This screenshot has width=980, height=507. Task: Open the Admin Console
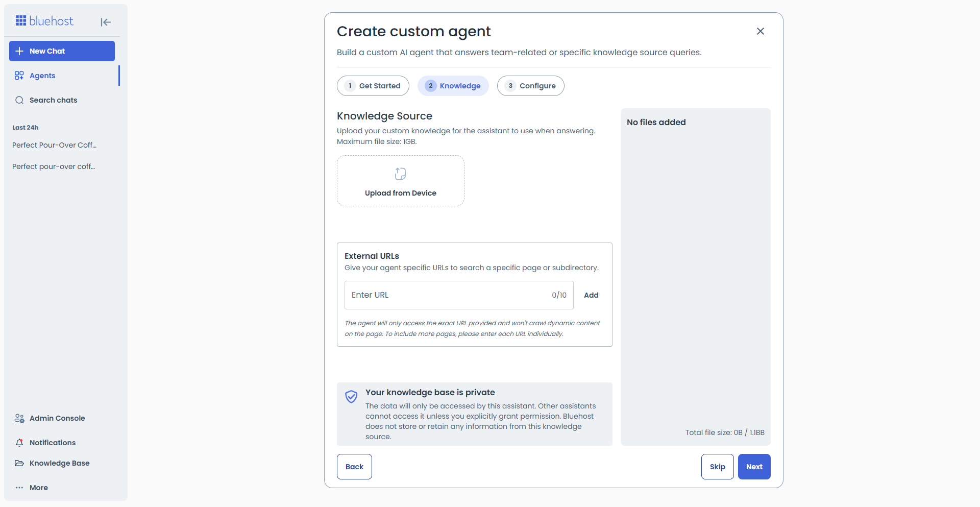62,418
